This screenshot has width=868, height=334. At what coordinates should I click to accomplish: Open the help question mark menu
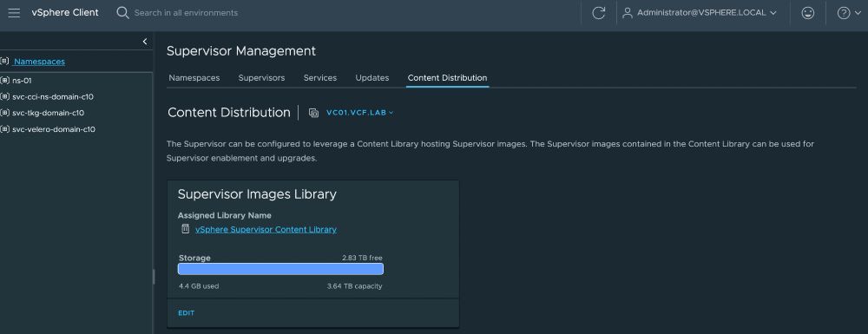849,13
